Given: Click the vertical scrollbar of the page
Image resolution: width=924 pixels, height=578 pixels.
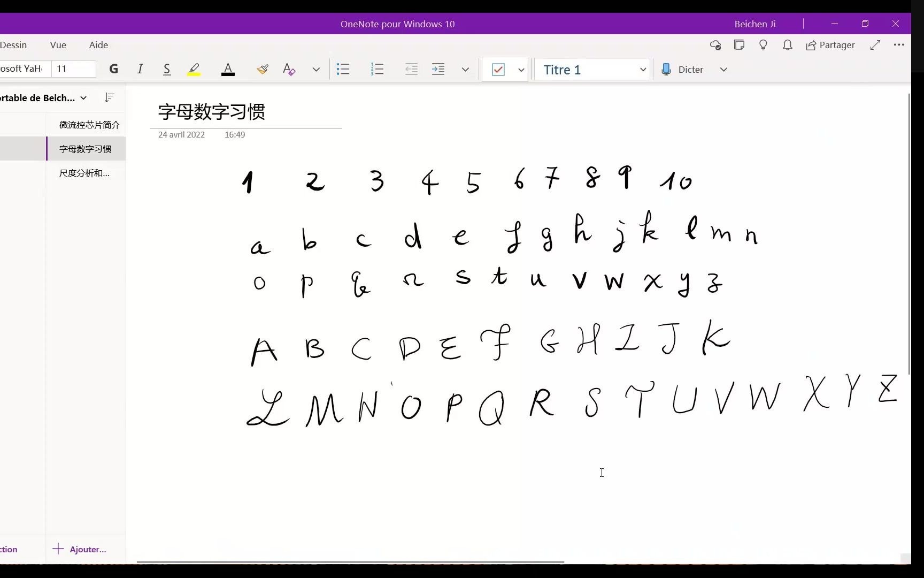Looking at the screenshot, I should (909, 234).
